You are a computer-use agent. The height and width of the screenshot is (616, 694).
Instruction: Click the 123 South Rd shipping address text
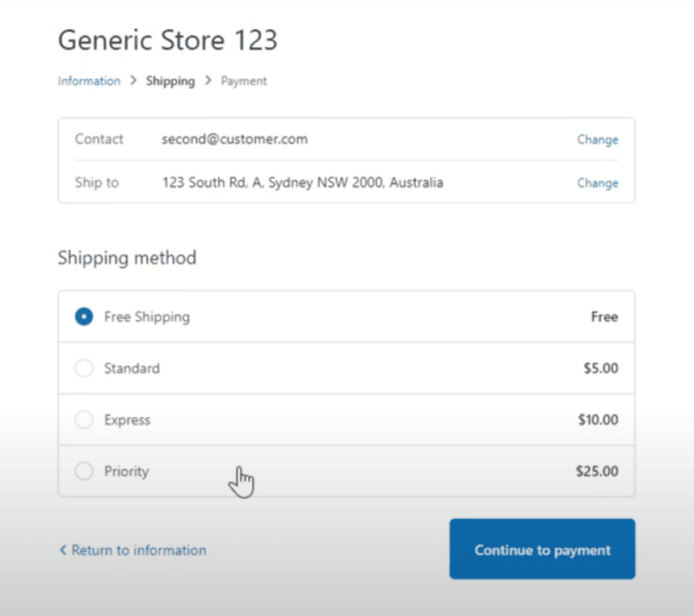click(x=302, y=183)
